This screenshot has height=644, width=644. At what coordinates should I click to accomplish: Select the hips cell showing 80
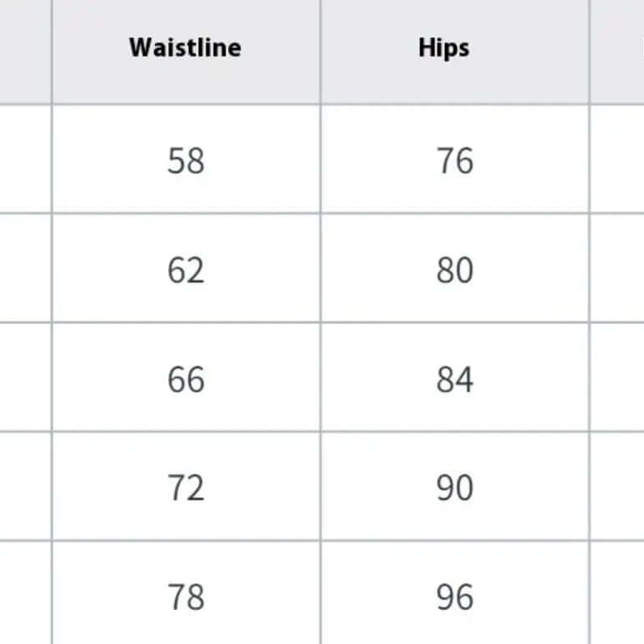(455, 269)
